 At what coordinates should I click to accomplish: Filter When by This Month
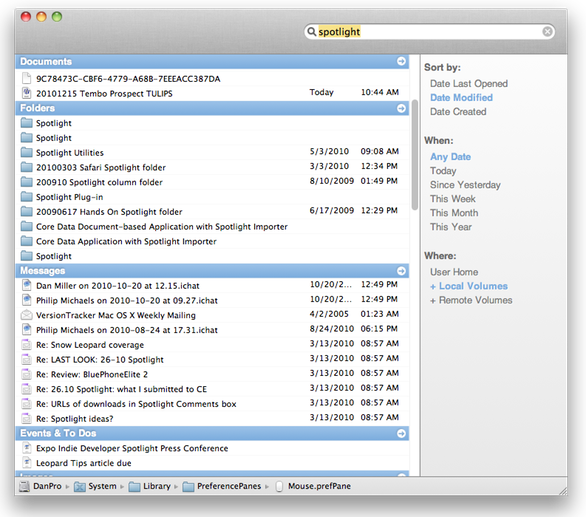click(x=454, y=213)
